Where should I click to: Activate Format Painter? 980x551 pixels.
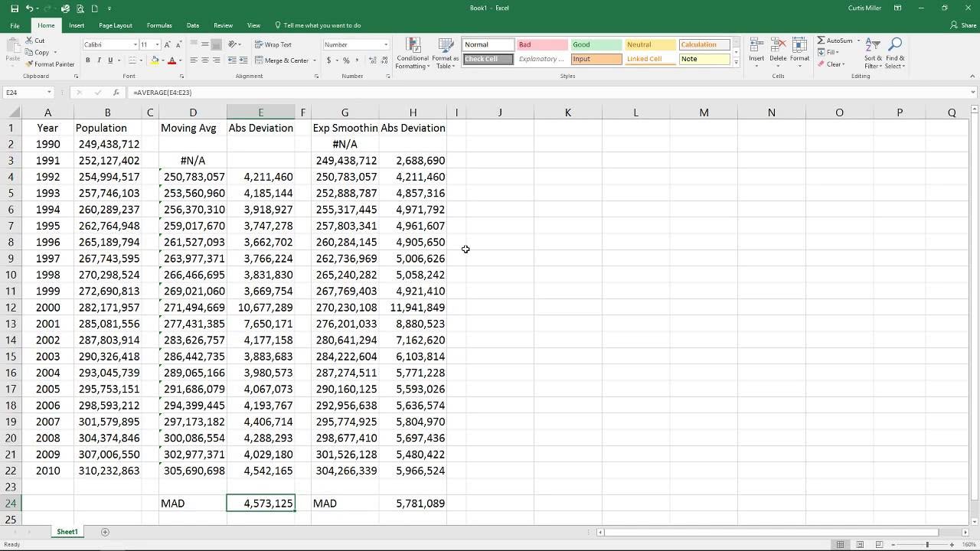coord(50,64)
